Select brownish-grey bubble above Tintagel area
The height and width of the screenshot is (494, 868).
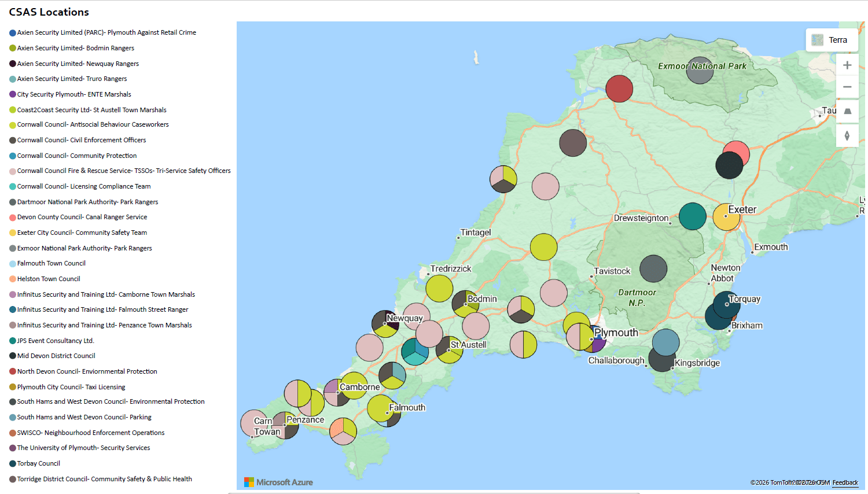[x=573, y=143]
